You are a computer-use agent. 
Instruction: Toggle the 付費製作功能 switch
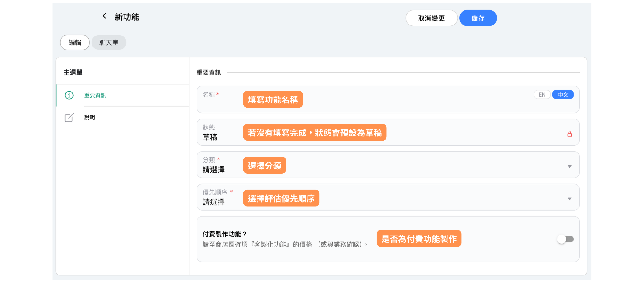tap(565, 239)
